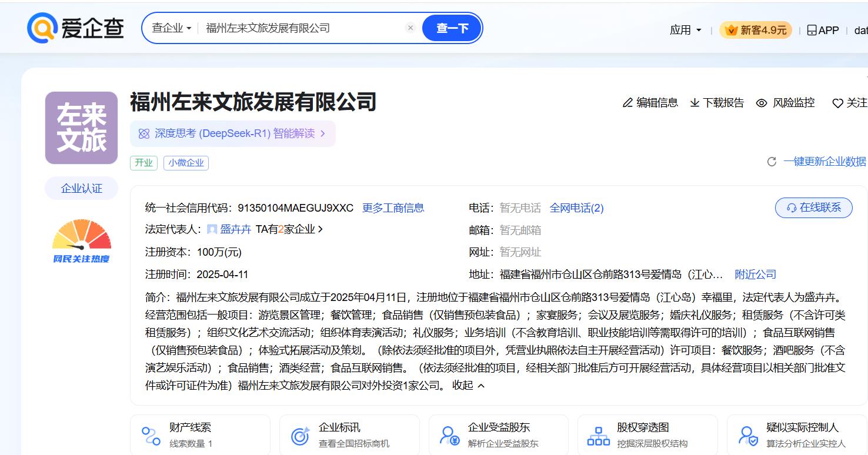Click the 关注 heart icon
Viewport: 868px width, 455px height.
pyautogui.click(x=837, y=103)
